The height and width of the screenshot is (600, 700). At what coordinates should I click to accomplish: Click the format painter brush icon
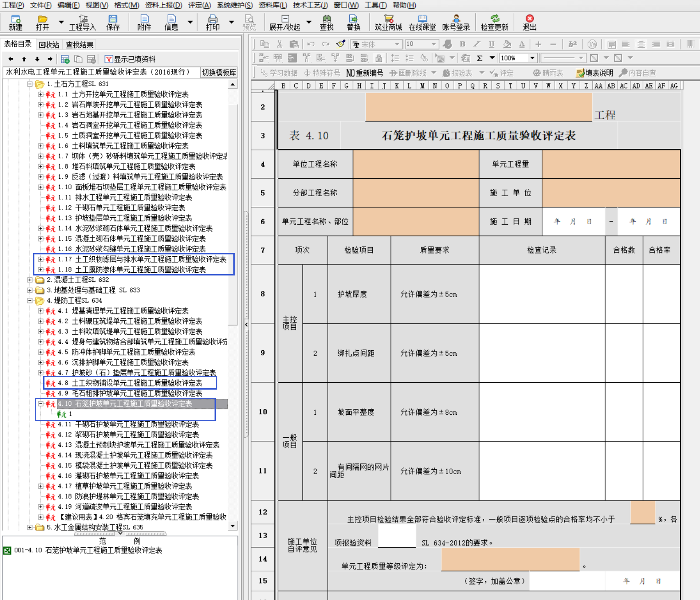pyautogui.click(x=341, y=44)
